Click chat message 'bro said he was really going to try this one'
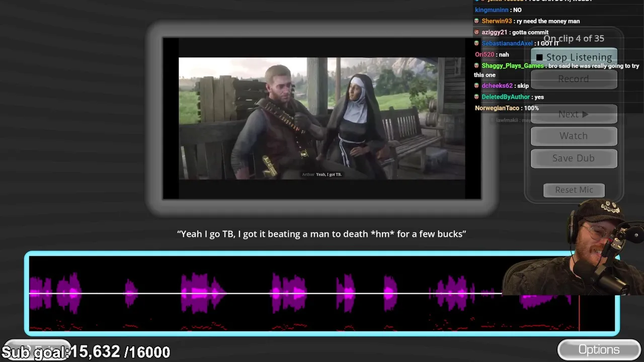The image size is (644, 362). (556, 70)
